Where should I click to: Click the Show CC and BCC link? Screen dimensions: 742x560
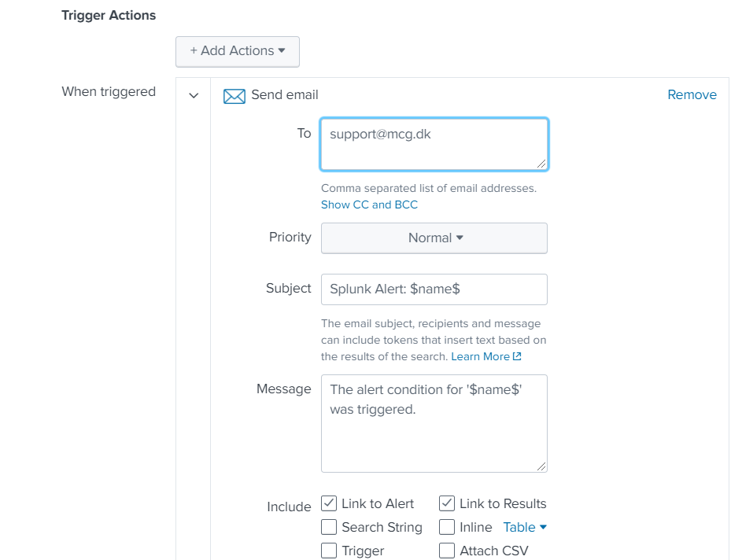coord(369,204)
